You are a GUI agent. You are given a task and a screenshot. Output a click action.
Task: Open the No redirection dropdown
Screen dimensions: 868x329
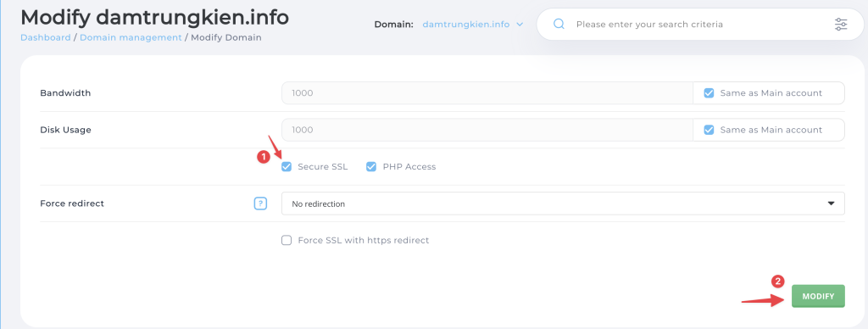563,204
